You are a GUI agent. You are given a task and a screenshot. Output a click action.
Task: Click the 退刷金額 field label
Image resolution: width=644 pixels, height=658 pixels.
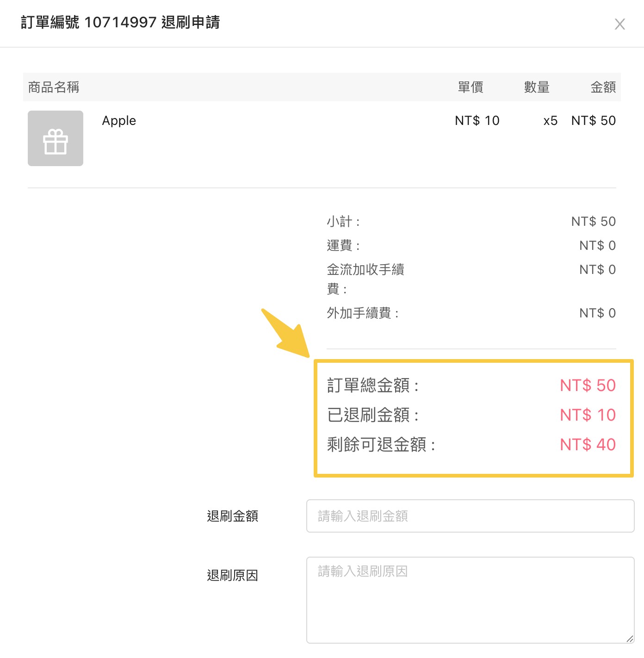(232, 516)
